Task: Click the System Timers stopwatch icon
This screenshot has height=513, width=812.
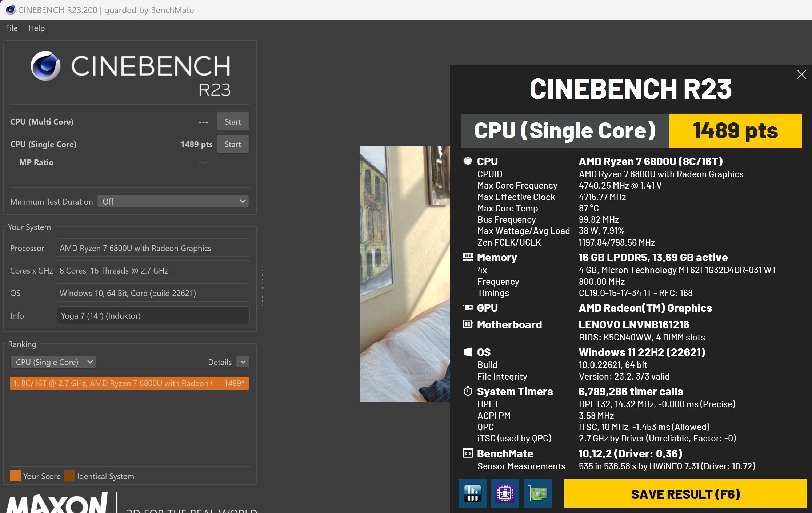Action: tap(468, 391)
